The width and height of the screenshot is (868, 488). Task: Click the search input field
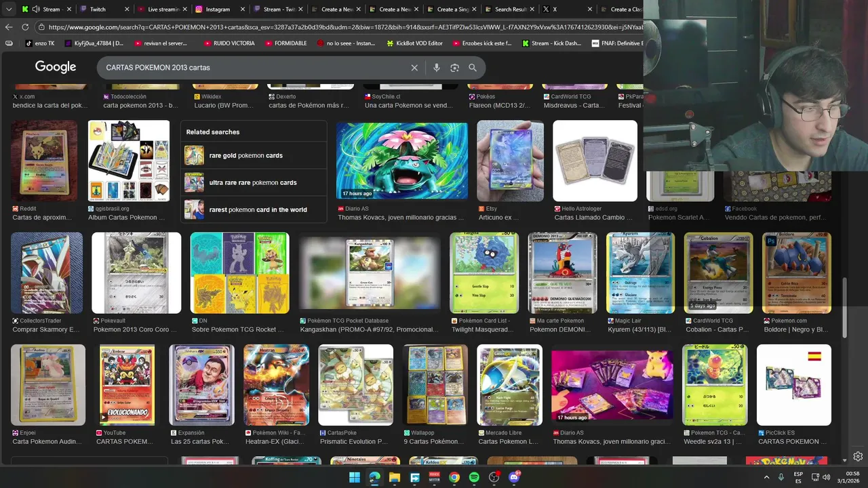[254, 68]
